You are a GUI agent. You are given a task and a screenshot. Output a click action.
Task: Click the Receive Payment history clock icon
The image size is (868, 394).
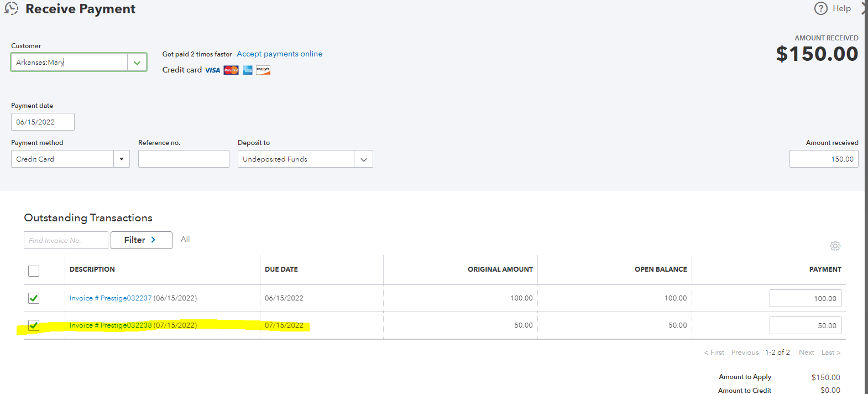pyautogui.click(x=11, y=8)
